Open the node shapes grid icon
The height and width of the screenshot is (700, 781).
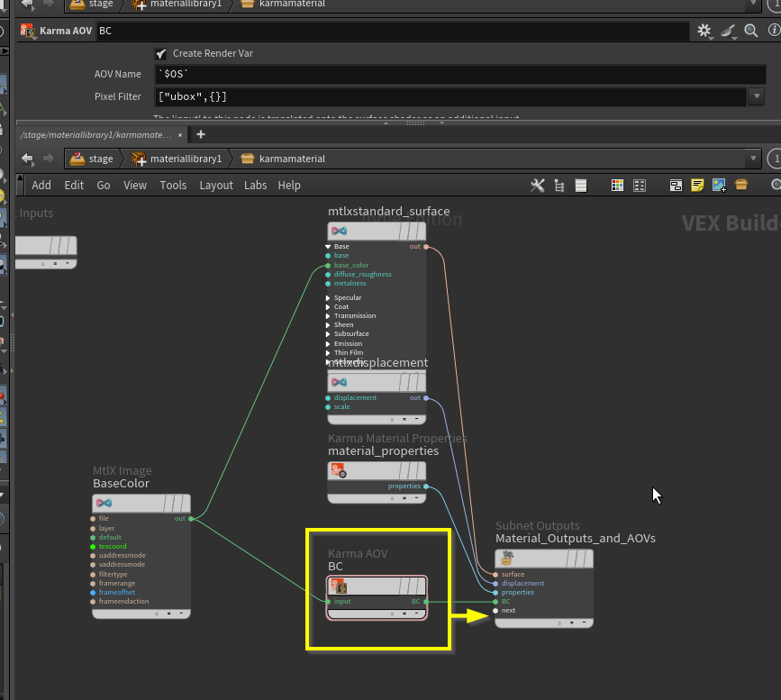[x=640, y=186]
